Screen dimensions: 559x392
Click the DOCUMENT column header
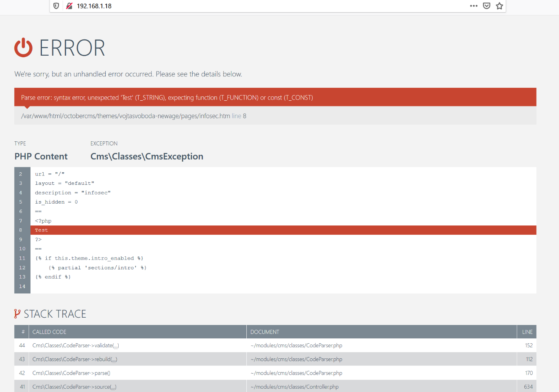click(x=265, y=332)
